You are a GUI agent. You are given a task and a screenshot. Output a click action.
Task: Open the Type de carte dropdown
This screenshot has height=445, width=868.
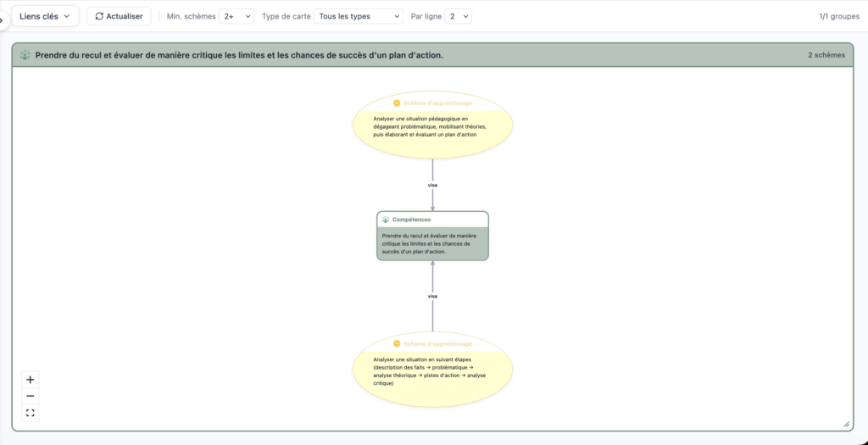point(359,16)
